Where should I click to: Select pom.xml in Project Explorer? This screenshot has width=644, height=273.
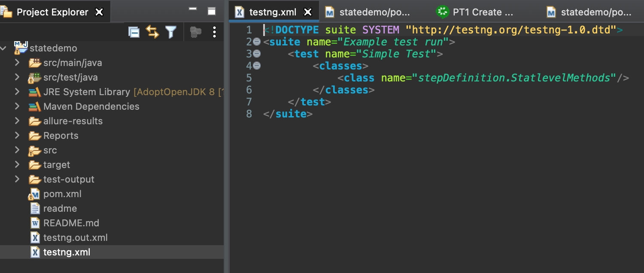(x=62, y=194)
